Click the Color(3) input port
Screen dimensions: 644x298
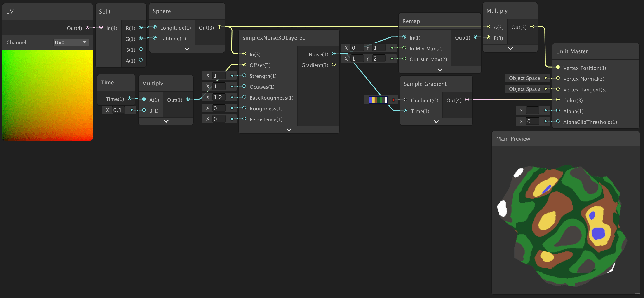(558, 100)
